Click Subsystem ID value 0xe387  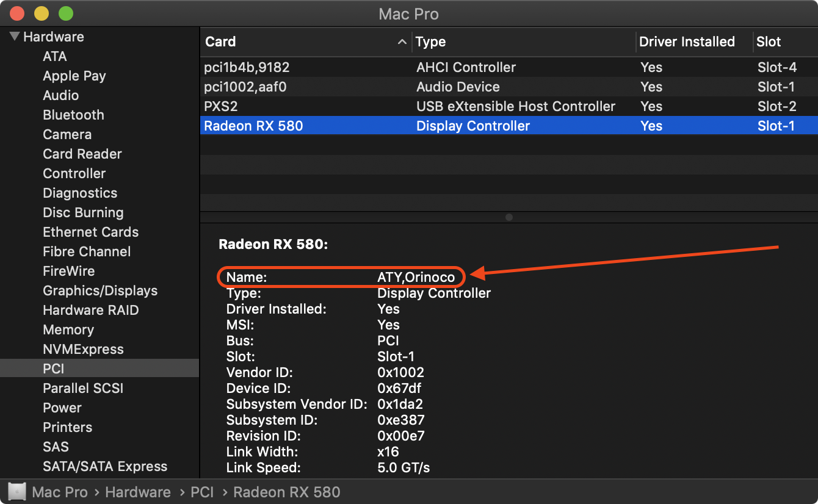pos(400,420)
